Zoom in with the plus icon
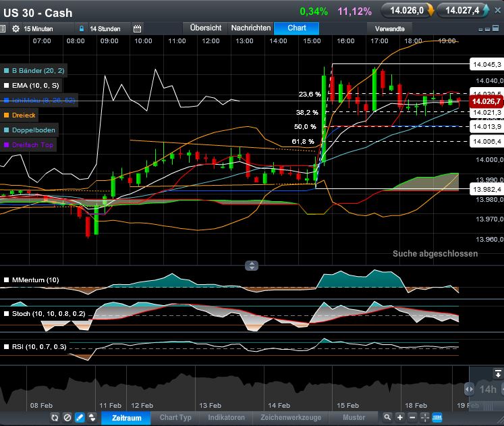This screenshot has height=426, width=504. tap(400, 417)
